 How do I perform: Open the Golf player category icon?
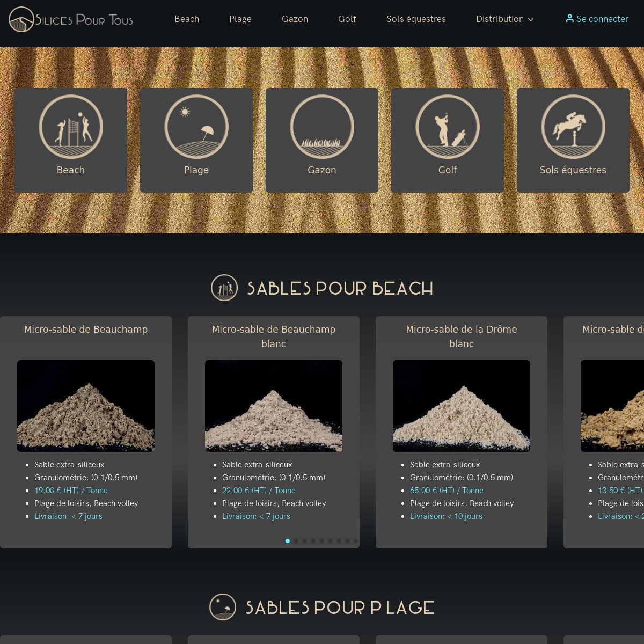pyautogui.click(x=448, y=127)
